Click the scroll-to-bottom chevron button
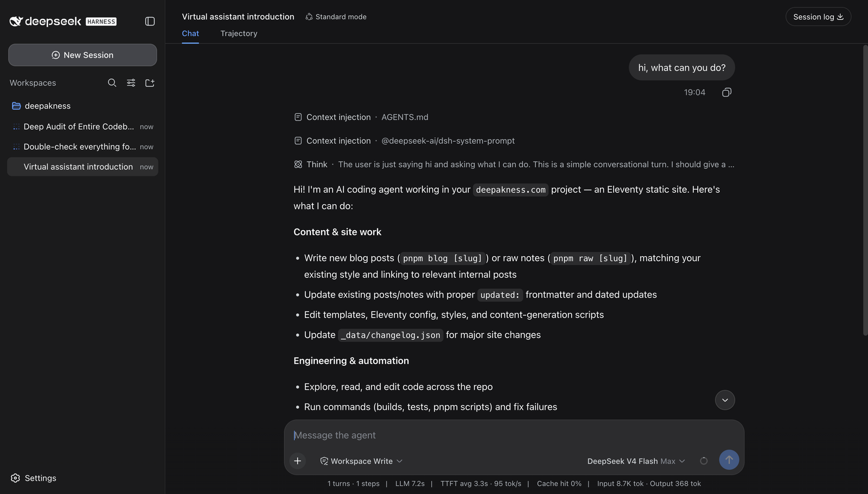The height and width of the screenshot is (494, 868). [725, 400]
